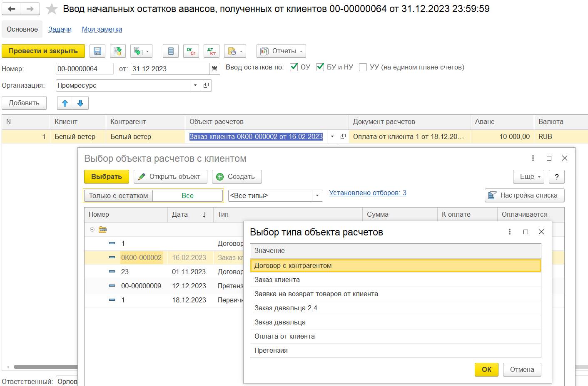
Task: Click Провести и закрыть
Action: tap(43, 51)
